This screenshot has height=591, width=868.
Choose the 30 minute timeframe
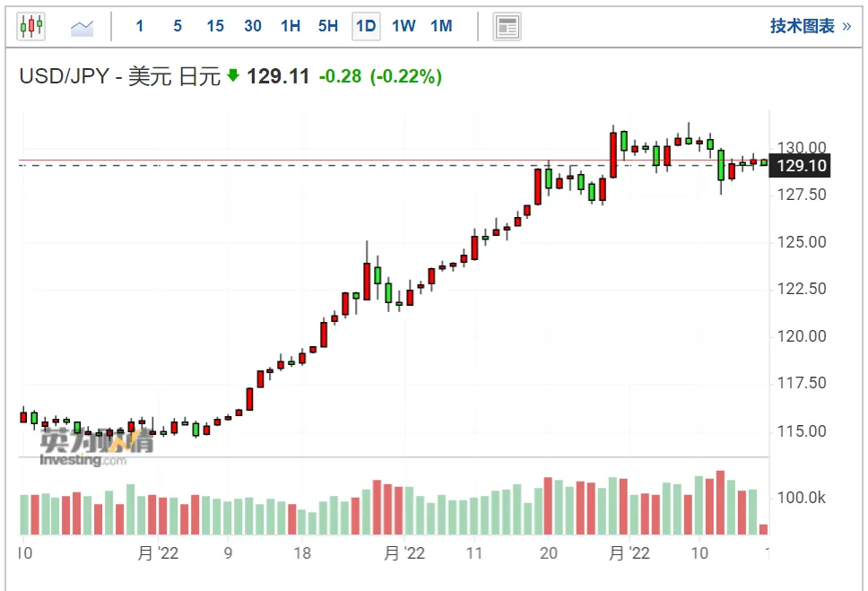pyautogui.click(x=253, y=26)
